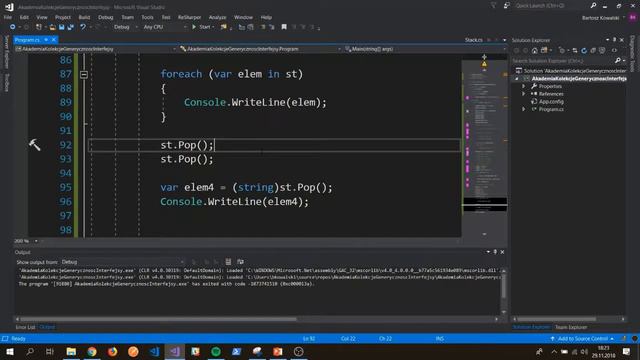Open the Analyze menu
The width and height of the screenshot is (640, 360).
[x=217, y=17]
